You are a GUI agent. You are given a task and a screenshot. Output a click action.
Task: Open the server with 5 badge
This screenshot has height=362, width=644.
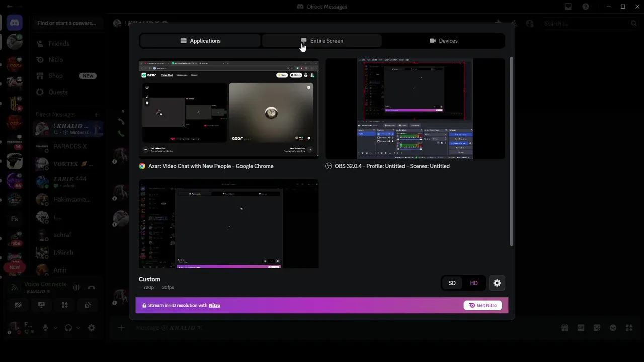coord(15,104)
